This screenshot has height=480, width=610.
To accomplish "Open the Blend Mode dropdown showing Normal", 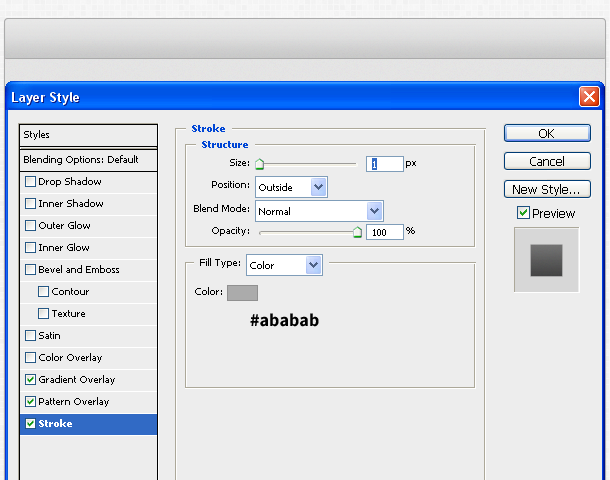I will click(x=319, y=211).
